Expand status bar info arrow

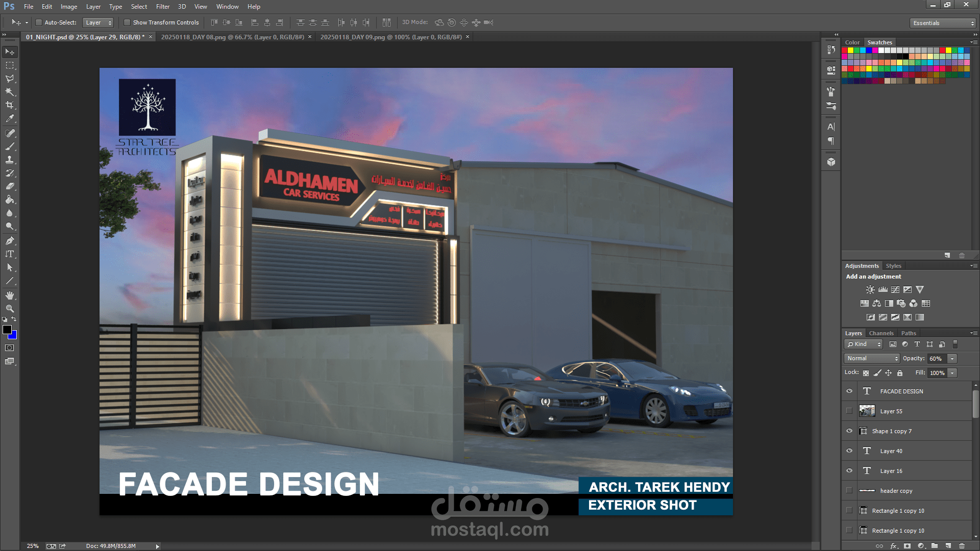click(x=157, y=546)
